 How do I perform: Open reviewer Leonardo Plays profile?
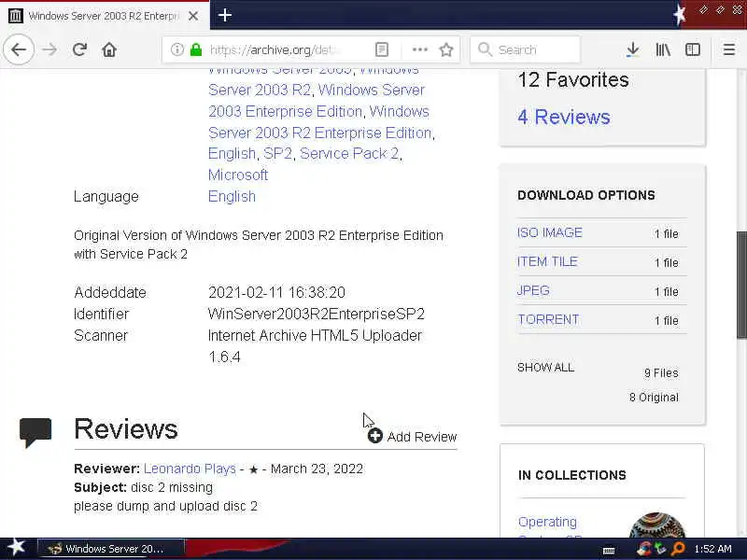(x=190, y=469)
